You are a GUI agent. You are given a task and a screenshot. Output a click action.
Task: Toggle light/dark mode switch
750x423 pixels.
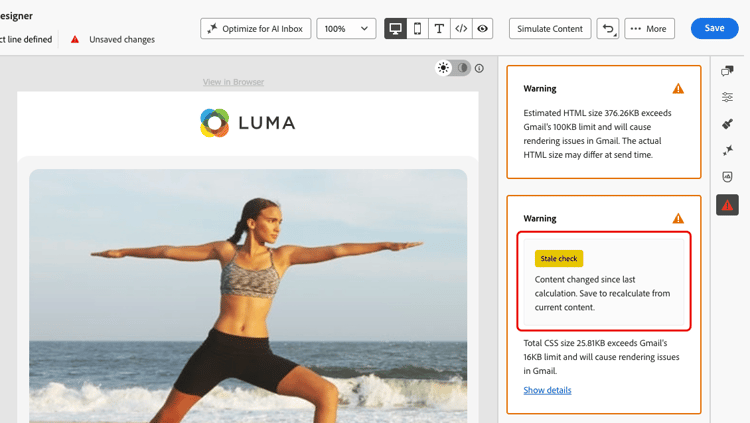click(453, 68)
